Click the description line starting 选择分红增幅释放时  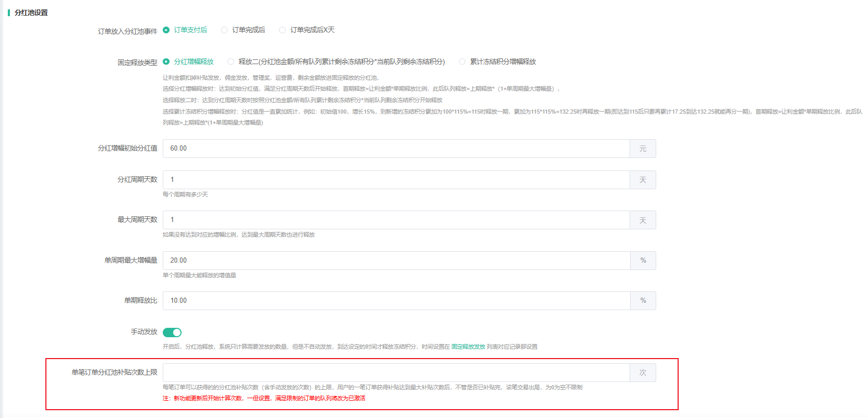point(361,89)
